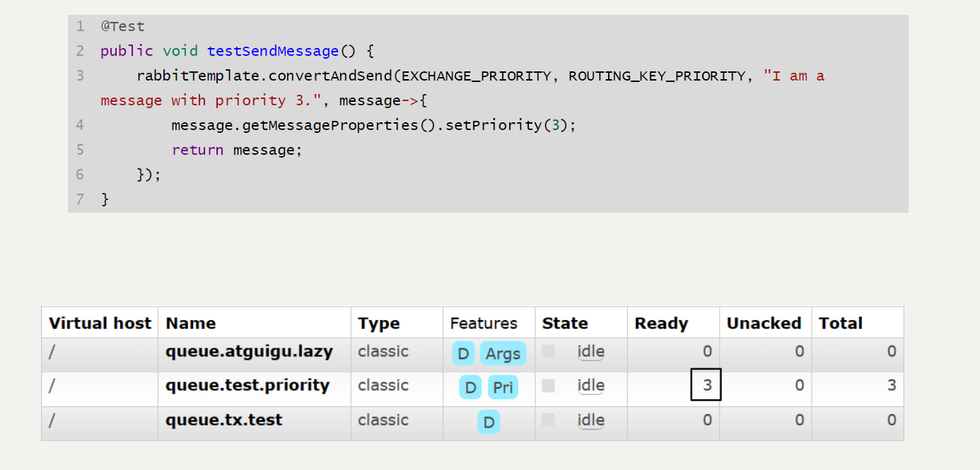The image size is (980, 470).
Task: Open the queue.test.priority queue link
Action: coord(247,385)
